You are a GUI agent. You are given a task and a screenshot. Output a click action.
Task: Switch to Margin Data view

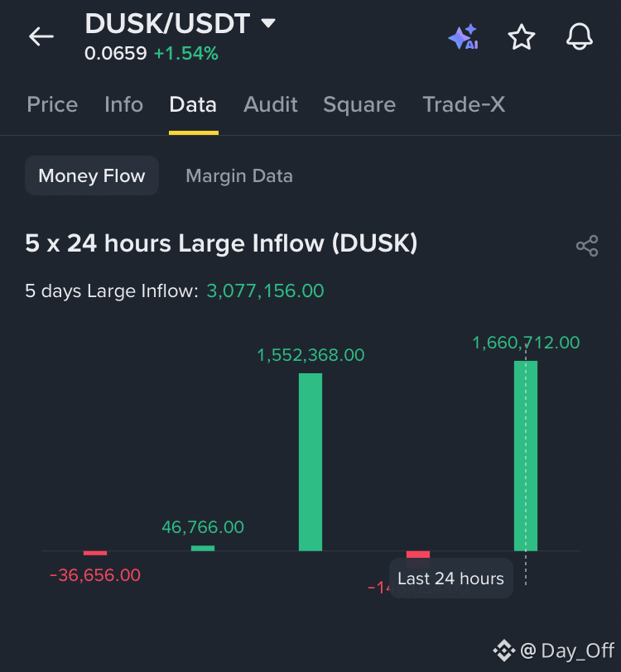pos(239,175)
